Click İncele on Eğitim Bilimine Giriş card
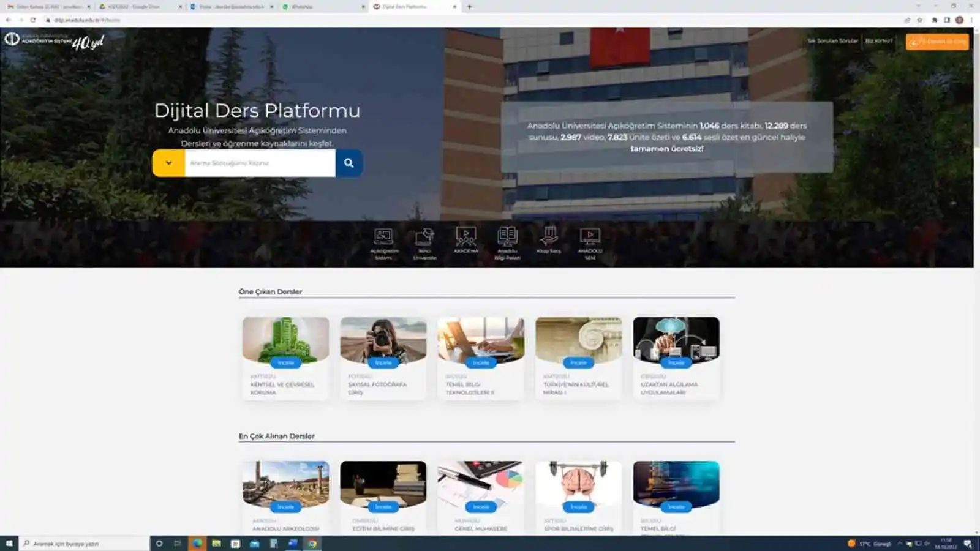The height and width of the screenshot is (551, 980). pyautogui.click(x=383, y=507)
